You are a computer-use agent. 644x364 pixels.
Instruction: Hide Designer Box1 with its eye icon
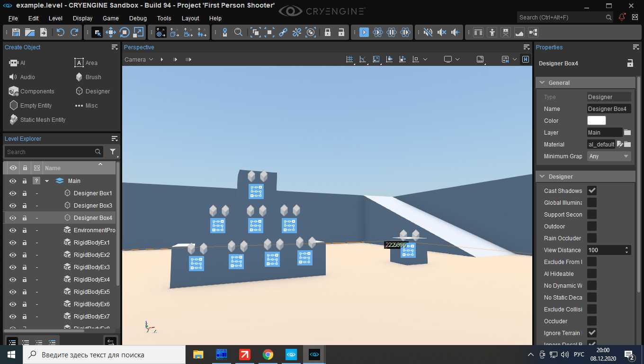click(13, 193)
